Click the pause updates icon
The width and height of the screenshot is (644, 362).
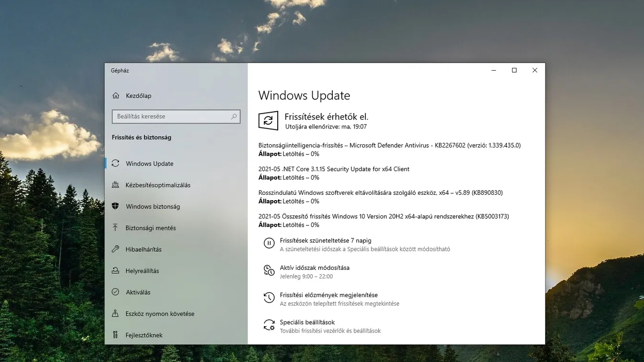(269, 243)
